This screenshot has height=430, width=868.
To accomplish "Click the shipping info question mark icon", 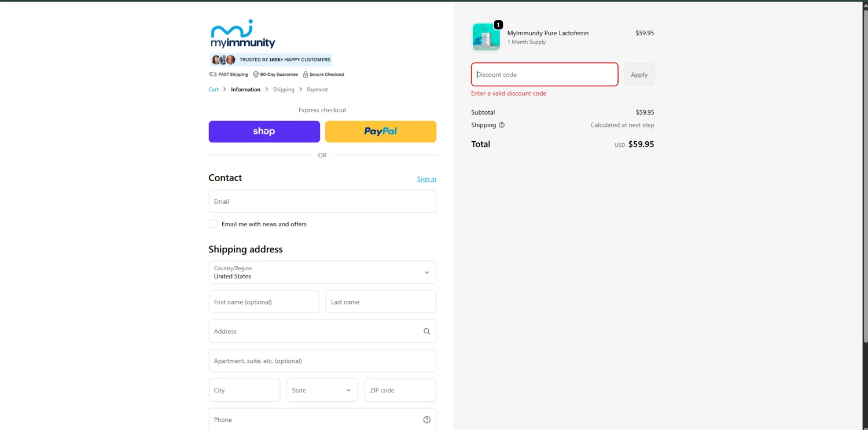I will (x=502, y=125).
